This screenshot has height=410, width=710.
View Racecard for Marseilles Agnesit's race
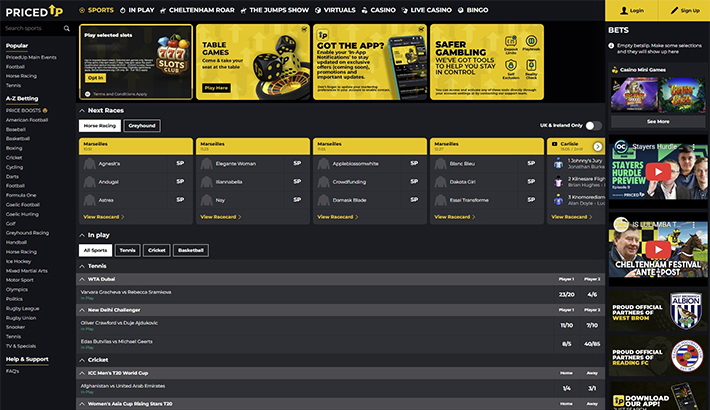click(x=103, y=217)
